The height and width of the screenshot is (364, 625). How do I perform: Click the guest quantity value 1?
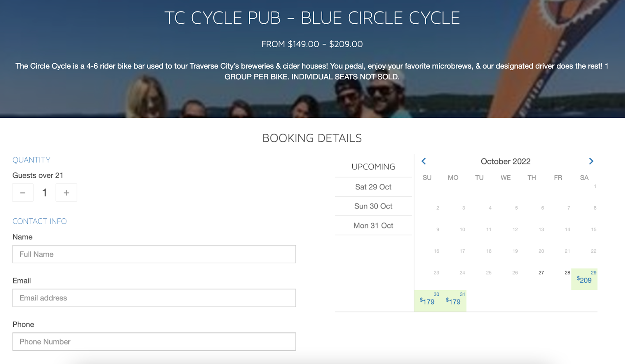pos(45,193)
